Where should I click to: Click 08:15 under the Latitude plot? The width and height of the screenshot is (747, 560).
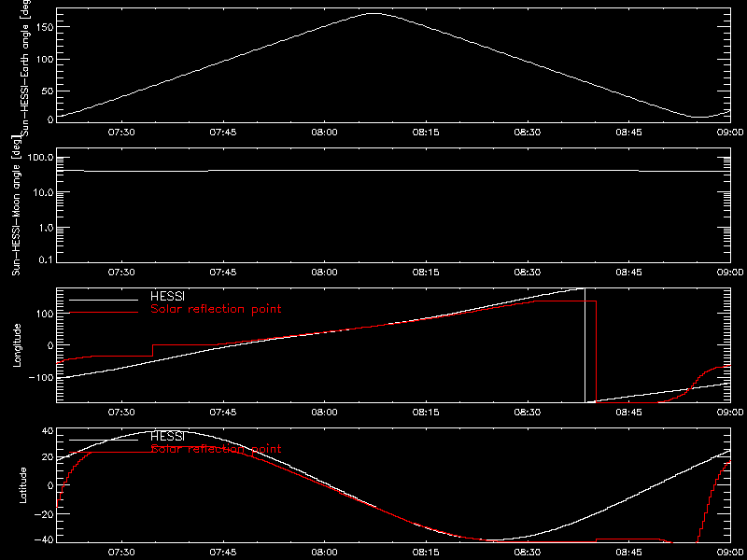426,553
